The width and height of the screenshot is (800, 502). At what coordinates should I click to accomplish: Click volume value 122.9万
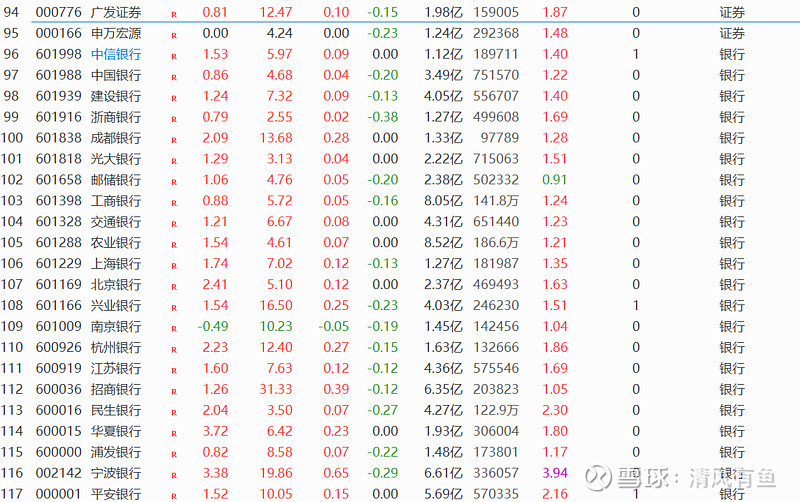pos(496,410)
